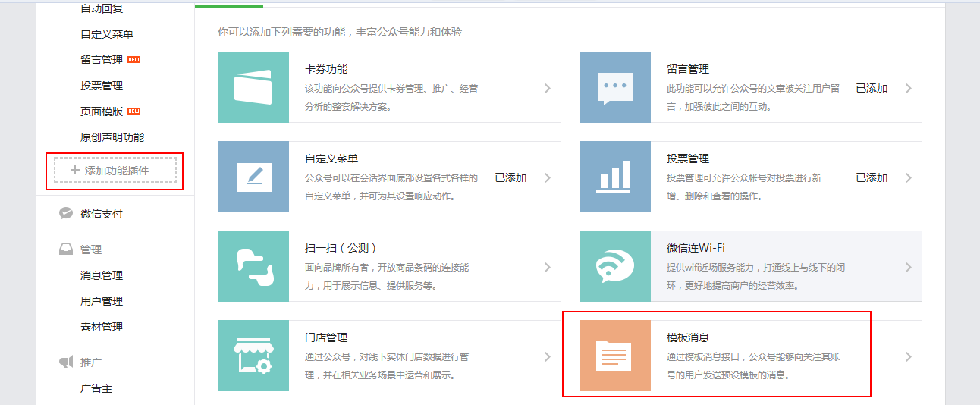The width and height of the screenshot is (980, 405).
Task: Expand the 卡券功能 row chevron
Action: [x=547, y=88]
